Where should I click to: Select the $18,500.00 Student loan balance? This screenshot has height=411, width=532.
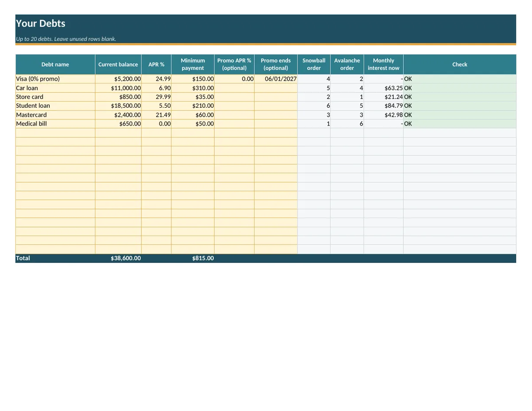118,106
